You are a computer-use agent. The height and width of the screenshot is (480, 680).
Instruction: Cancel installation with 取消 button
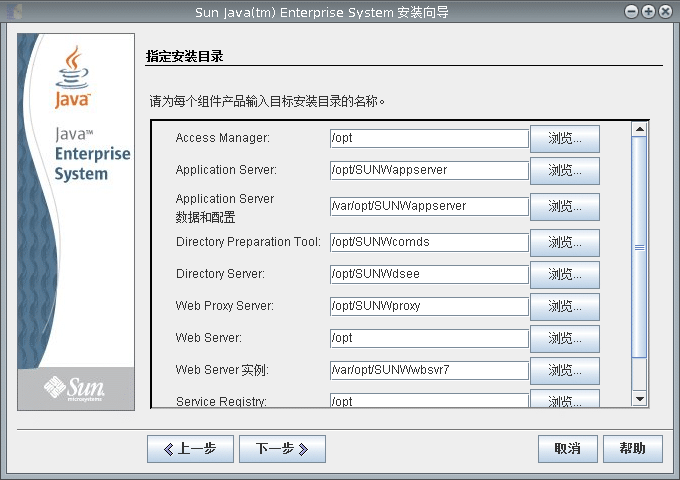568,449
